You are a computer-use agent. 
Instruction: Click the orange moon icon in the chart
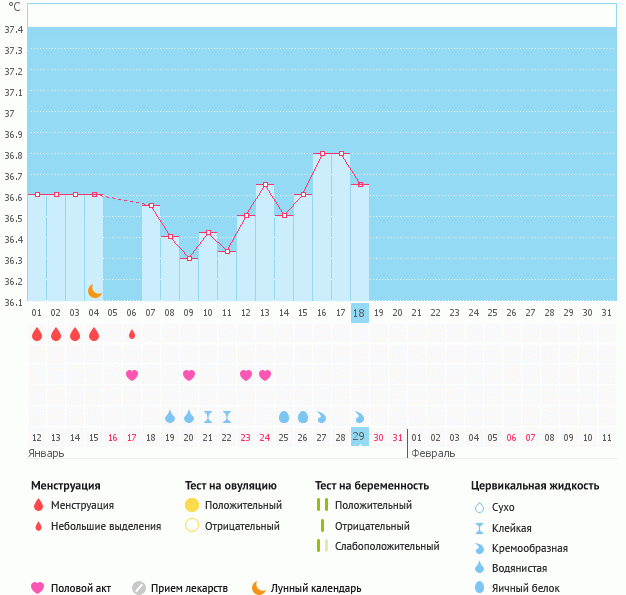(x=94, y=290)
